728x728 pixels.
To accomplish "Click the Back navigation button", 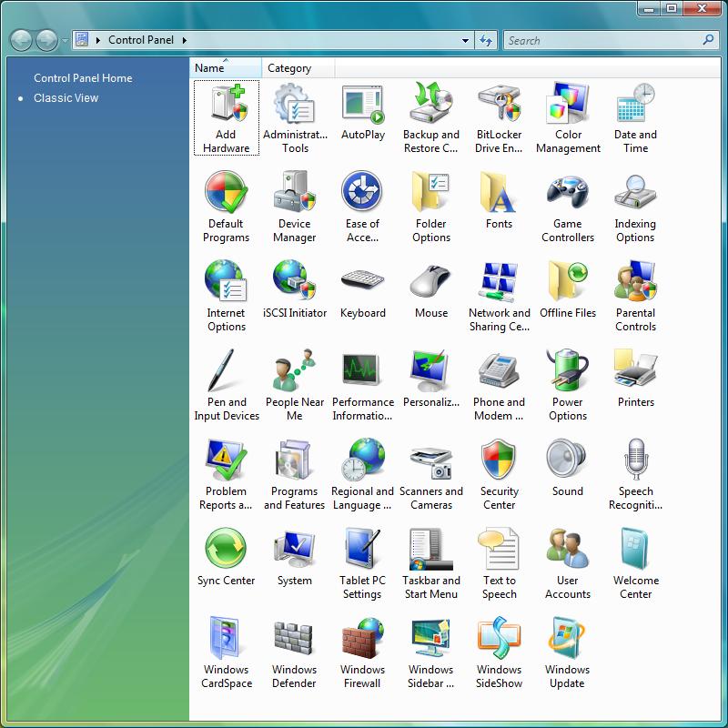I will [21, 40].
